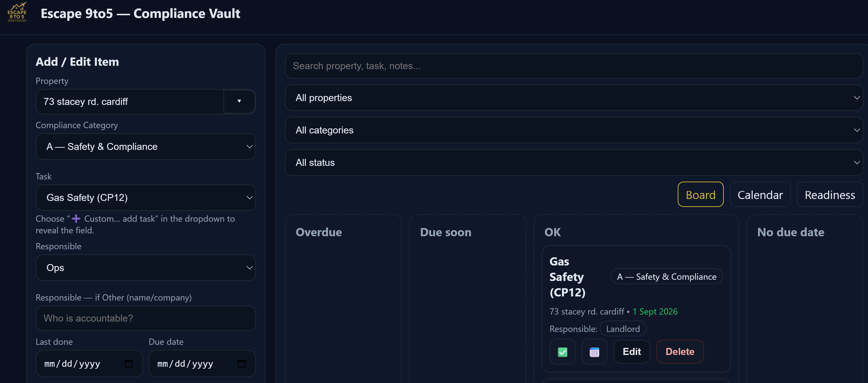
Task: Click the Last done date field
Action: [89, 363]
